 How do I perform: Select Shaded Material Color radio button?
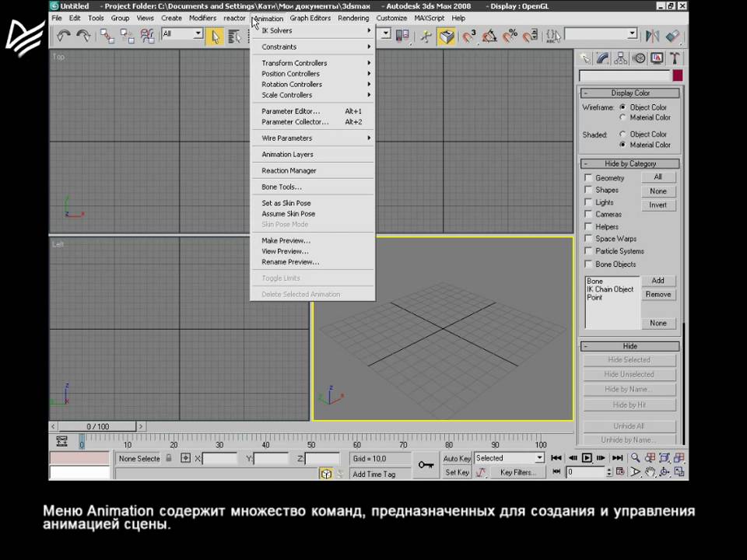point(622,145)
